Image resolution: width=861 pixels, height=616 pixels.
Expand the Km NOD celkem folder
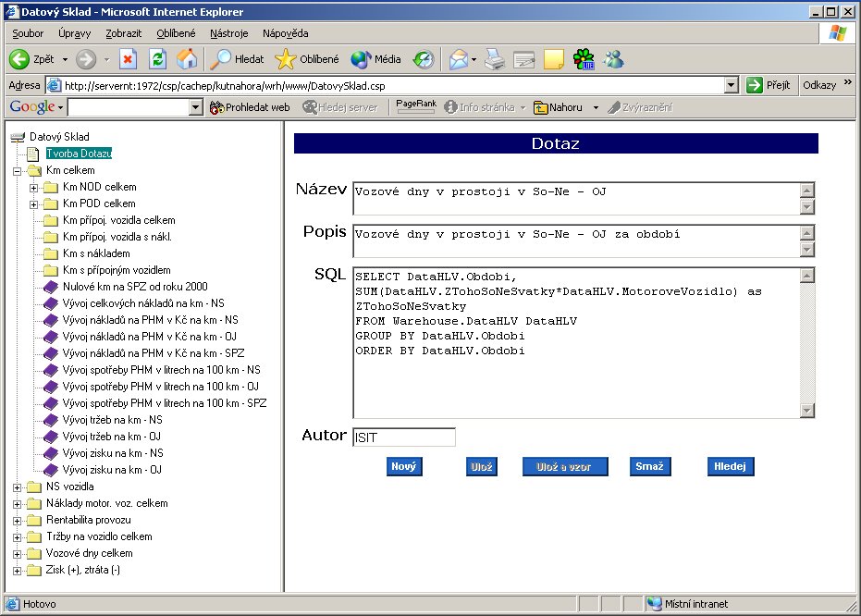[x=33, y=188]
